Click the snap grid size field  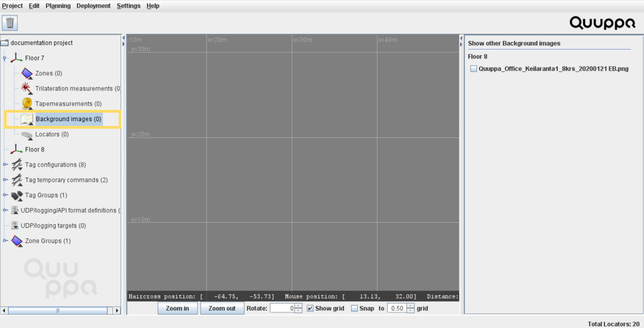pyautogui.click(x=397, y=308)
